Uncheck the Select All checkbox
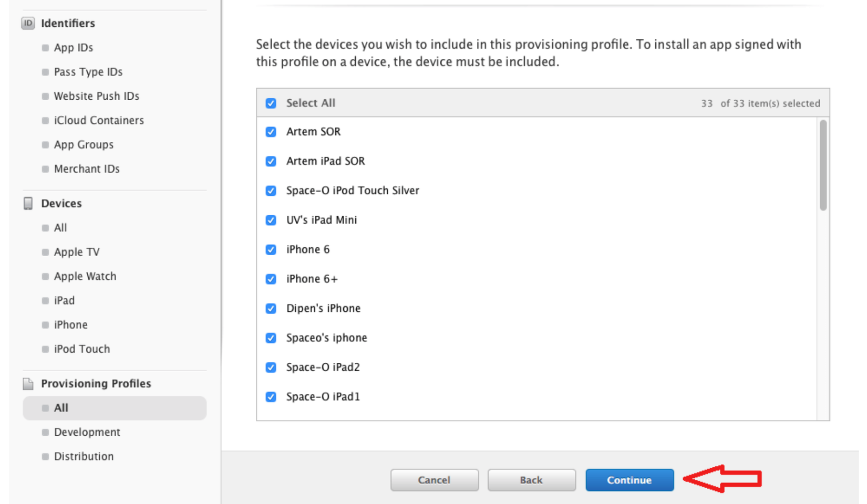Viewport: 867px width, 504px height. [271, 103]
